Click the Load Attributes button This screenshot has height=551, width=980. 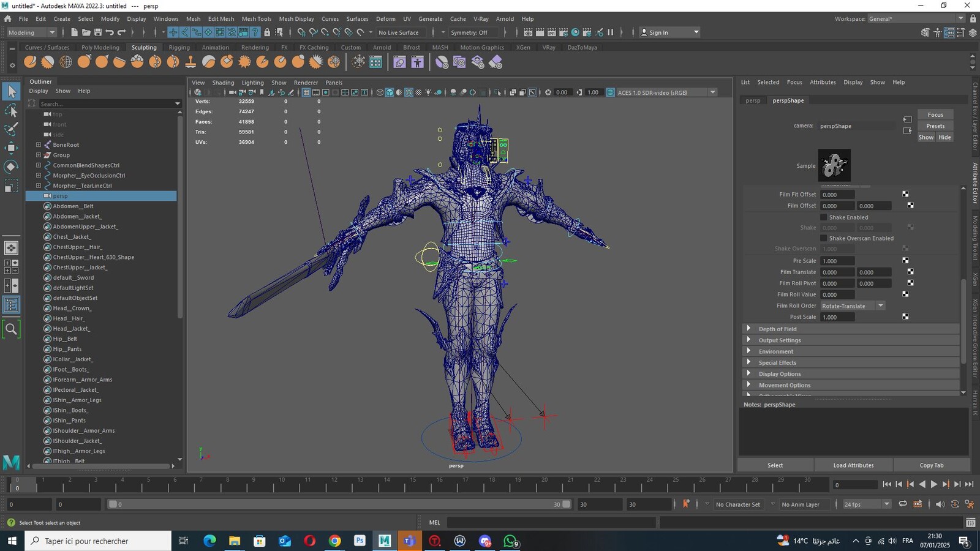[853, 465]
